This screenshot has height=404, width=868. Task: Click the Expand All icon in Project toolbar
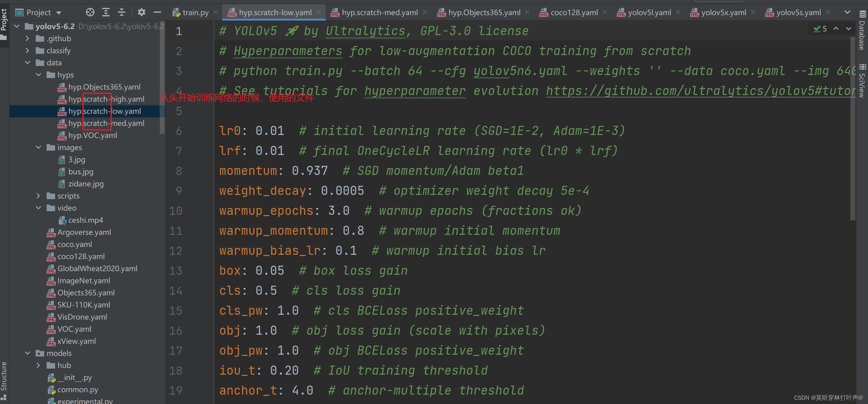click(106, 12)
